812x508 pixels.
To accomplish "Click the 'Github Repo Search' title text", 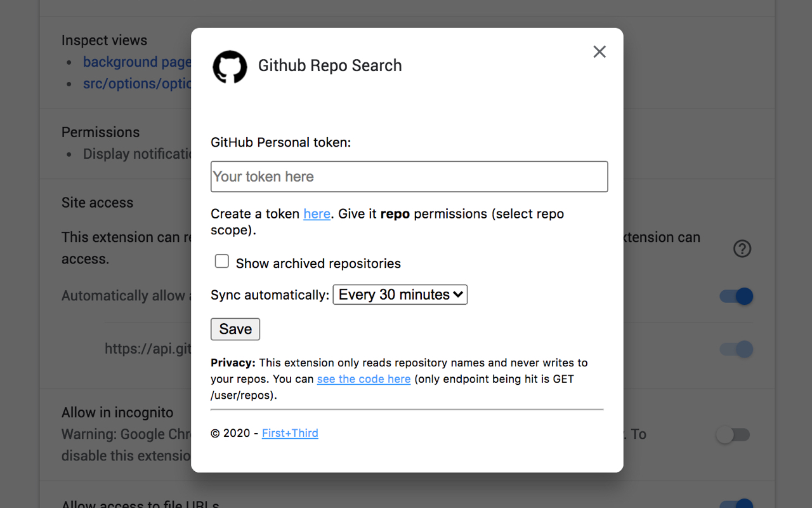I will tap(330, 65).
